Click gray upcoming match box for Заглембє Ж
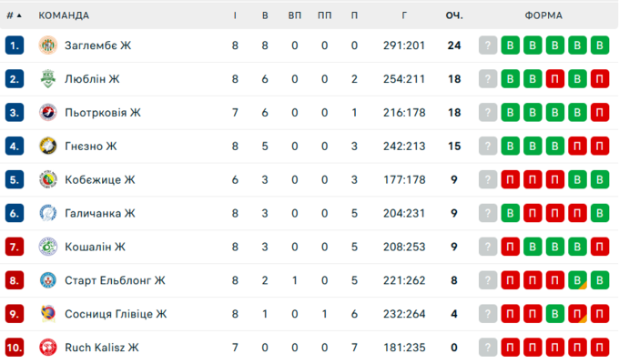The height and width of the screenshot is (364, 619). 488,45
